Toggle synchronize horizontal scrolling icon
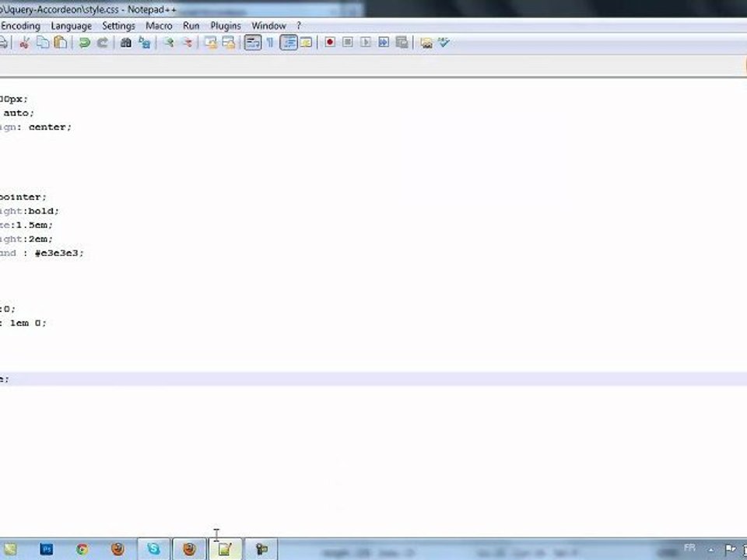The width and height of the screenshot is (747, 560). [229, 42]
